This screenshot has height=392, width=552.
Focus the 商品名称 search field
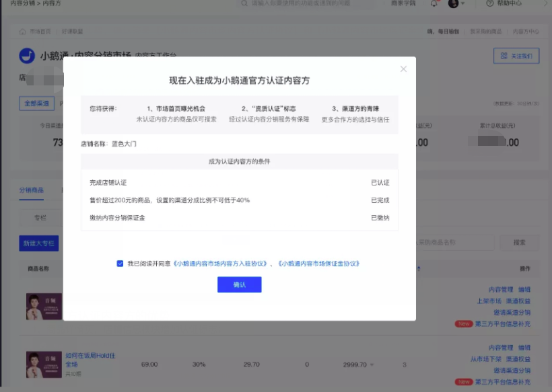(455, 243)
